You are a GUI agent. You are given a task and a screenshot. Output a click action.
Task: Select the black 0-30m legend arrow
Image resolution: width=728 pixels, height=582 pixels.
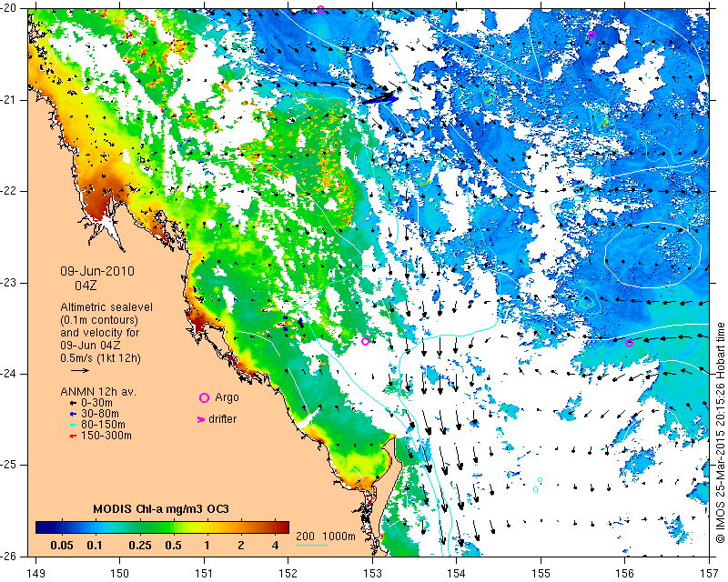point(73,404)
